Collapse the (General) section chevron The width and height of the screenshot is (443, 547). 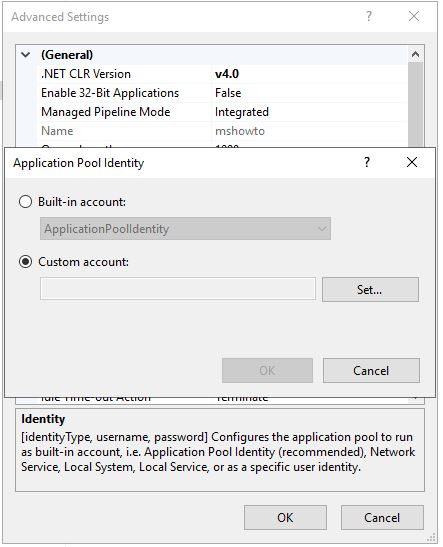click(x=26, y=55)
